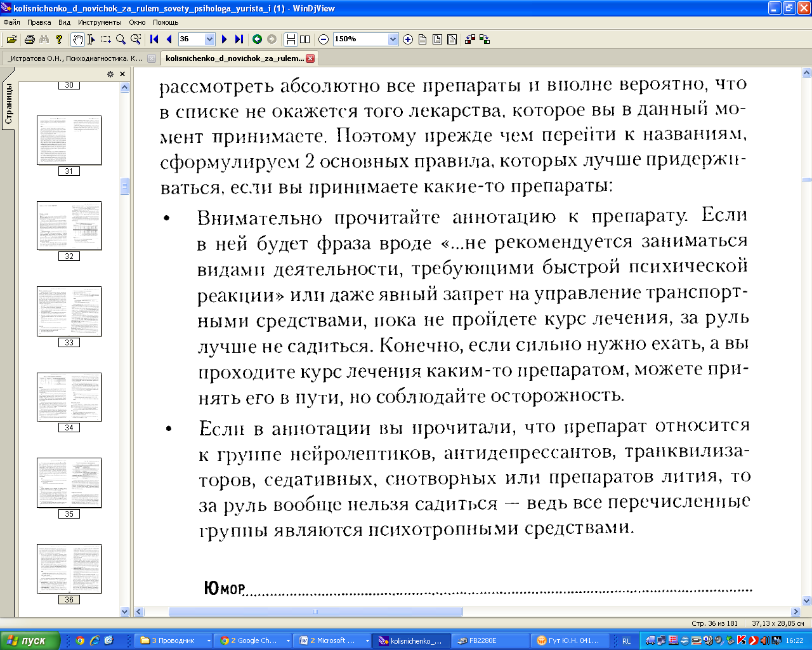Close the thumbnails pane with X
Screen dimensions: 812x650
122,74
